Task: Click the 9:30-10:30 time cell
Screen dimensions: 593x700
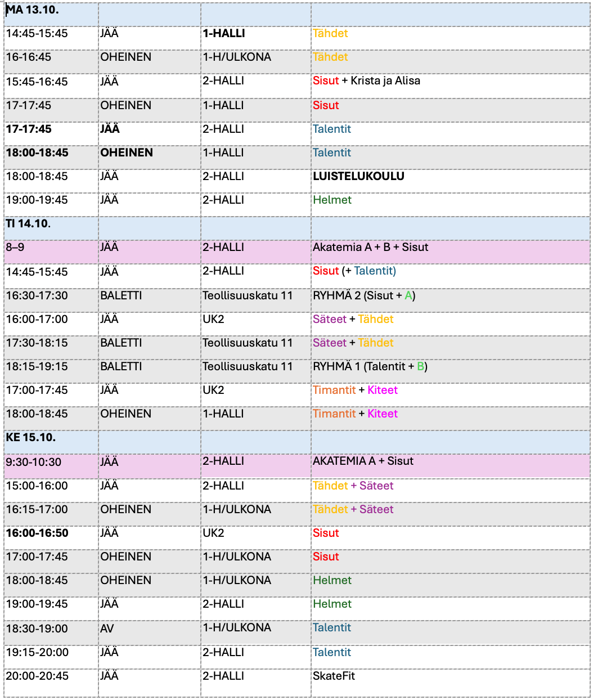Action: 34,463
